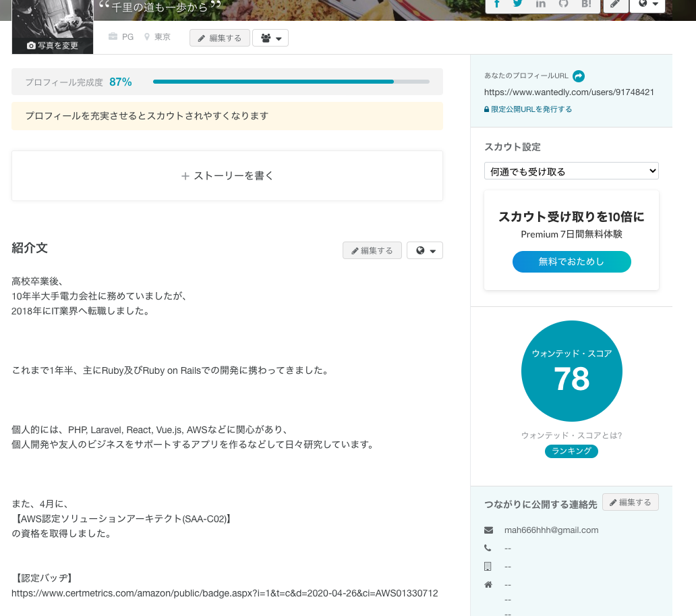Click the PG job title label
Screen dimensions: 696x616
(x=127, y=37)
